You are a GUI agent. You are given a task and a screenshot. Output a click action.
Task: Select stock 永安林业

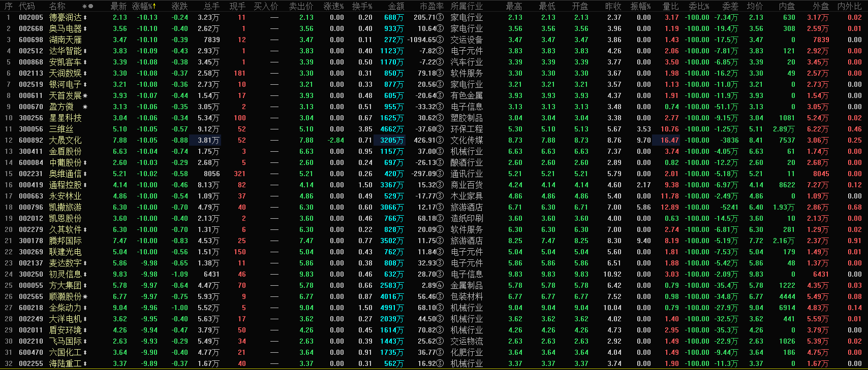[65, 196]
